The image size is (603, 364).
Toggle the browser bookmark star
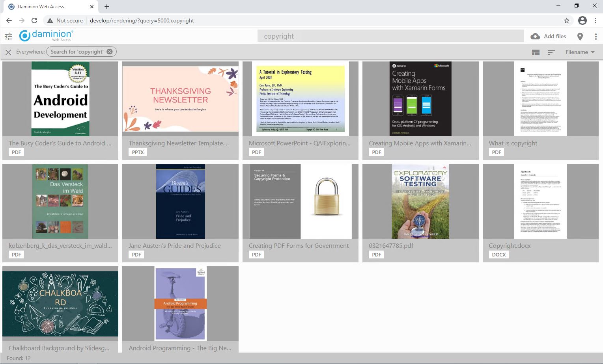pyautogui.click(x=566, y=20)
